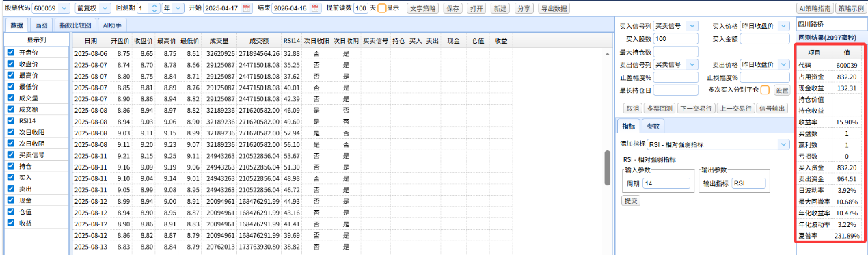Toggle the 持仓 column checkbox

coord(10,165)
